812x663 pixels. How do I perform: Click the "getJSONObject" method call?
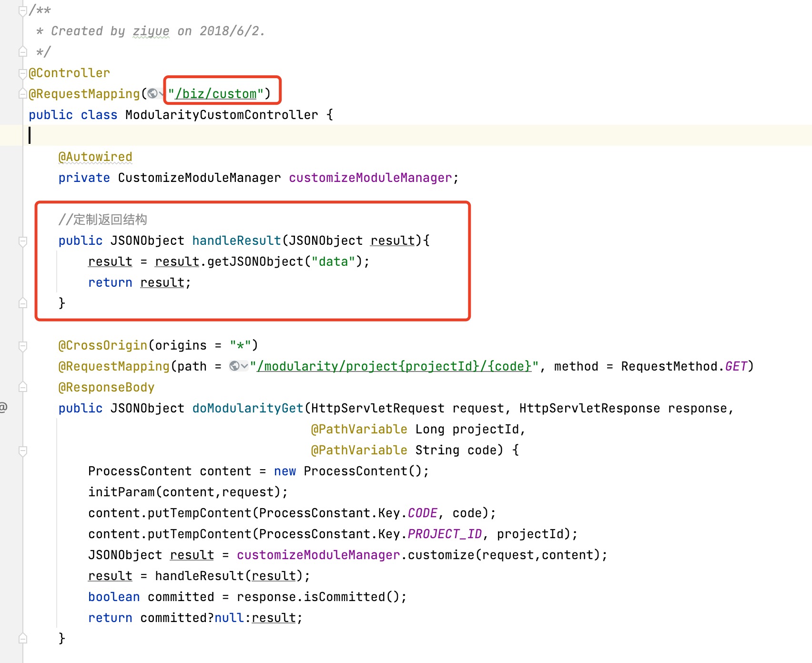(255, 261)
